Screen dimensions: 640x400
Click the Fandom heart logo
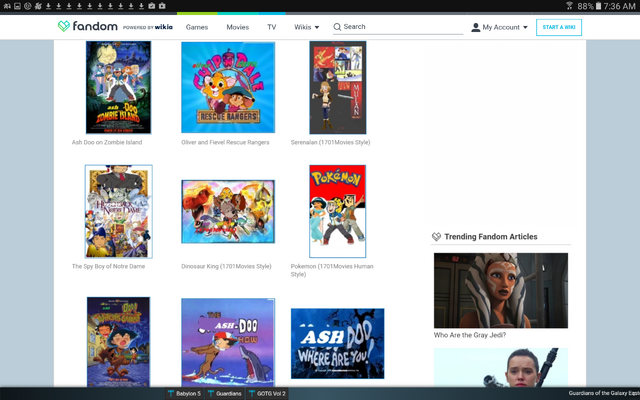64,27
